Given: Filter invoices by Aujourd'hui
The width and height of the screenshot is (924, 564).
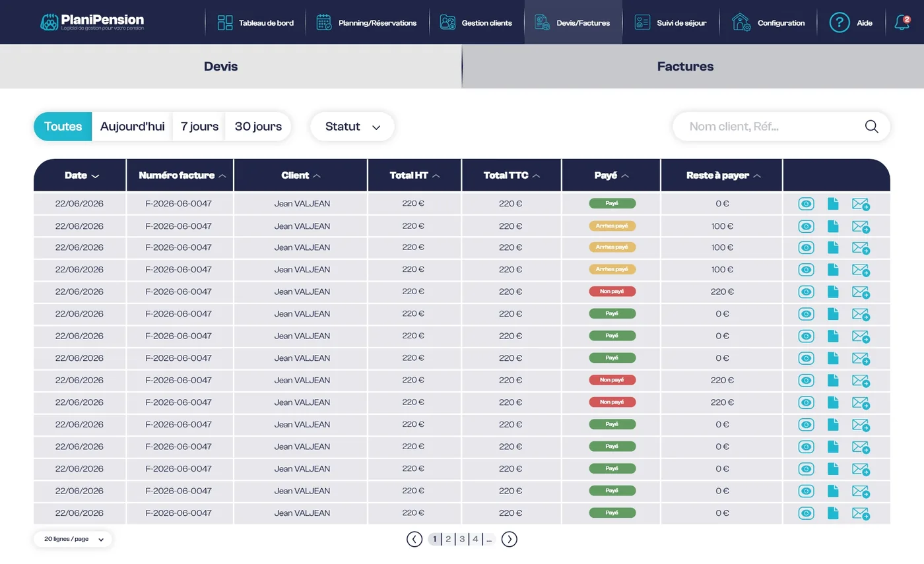Looking at the screenshot, I should pyautogui.click(x=132, y=127).
